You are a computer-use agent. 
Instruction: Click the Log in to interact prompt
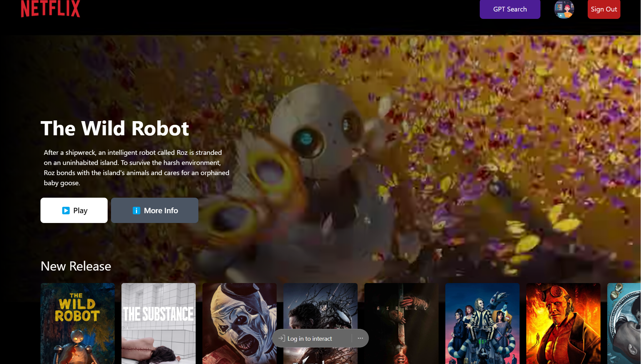pyautogui.click(x=310, y=338)
